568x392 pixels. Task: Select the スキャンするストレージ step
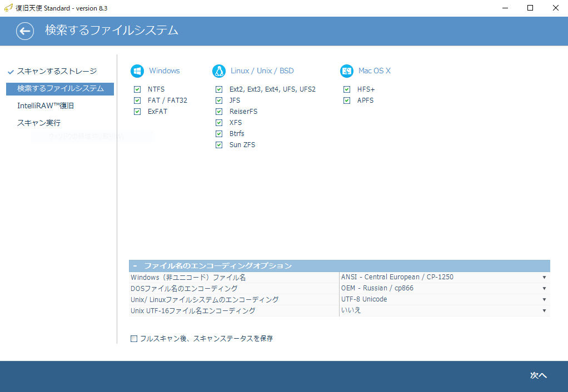pyautogui.click(x=57, y=71)
